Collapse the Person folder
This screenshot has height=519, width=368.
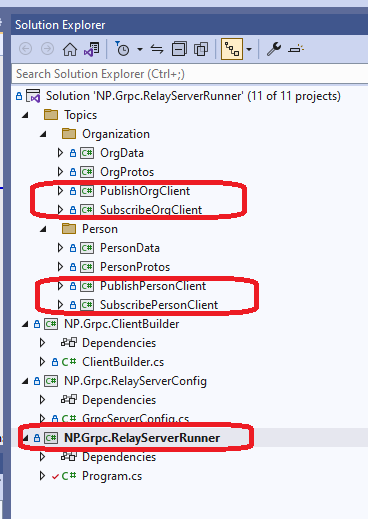(x=43, y=229)
